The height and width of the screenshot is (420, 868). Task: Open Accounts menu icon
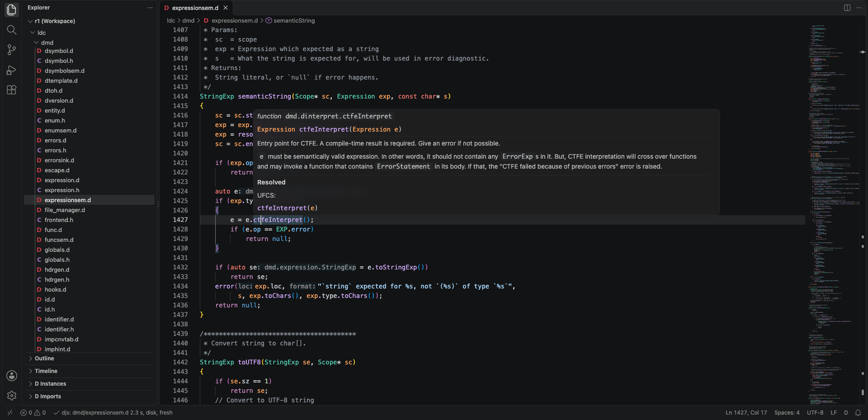tap(12, 376)
